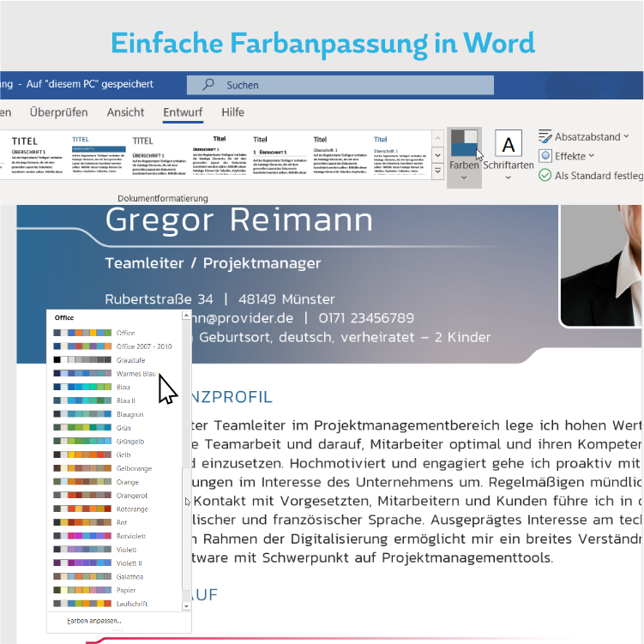Pick the Rotviolett color theme

(x=113, y=536)
